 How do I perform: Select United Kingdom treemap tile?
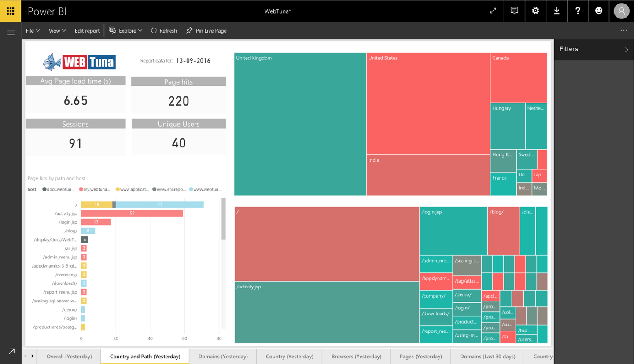(300, 124)
